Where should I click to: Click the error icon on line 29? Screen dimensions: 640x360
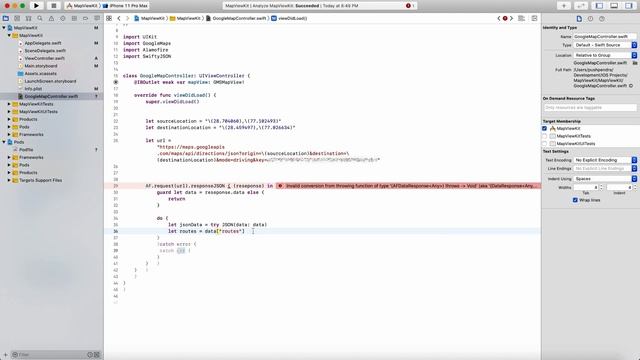pyautogui.click(x=280, y=186)
